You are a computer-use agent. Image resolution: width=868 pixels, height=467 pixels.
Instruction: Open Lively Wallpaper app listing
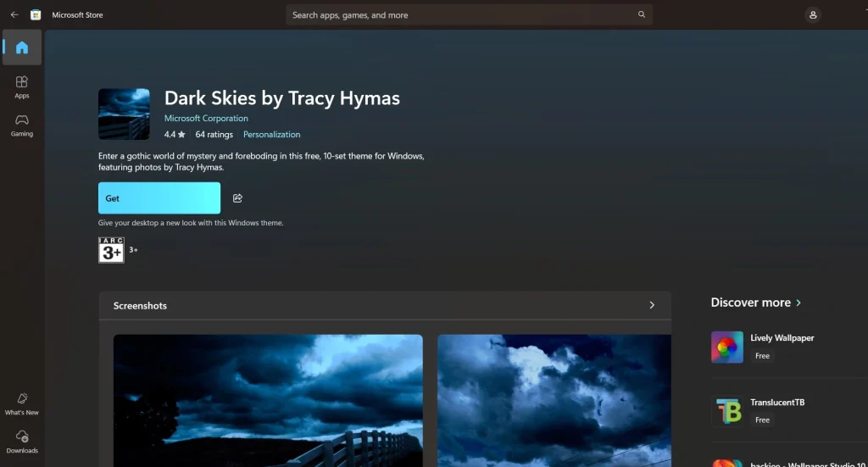(x=782, y=338)
